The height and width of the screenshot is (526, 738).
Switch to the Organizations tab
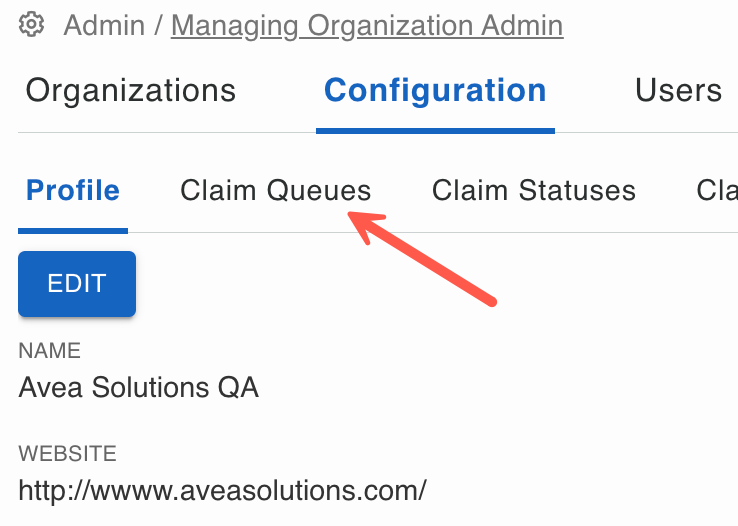131,91
